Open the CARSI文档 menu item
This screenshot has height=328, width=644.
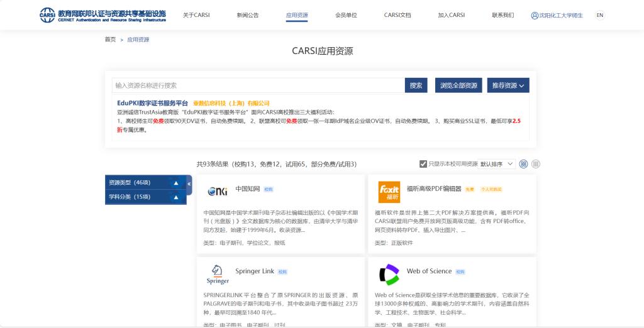pyautogui.click(x=397, y=15)
